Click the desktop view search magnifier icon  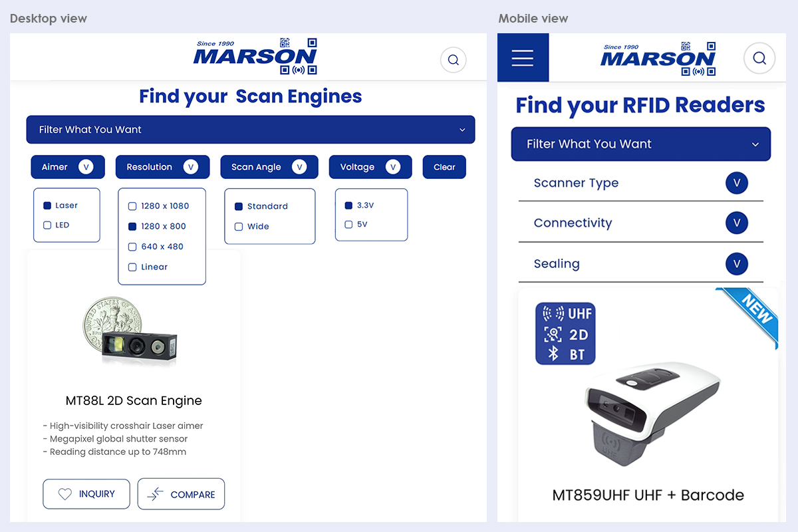coord(453,60)
